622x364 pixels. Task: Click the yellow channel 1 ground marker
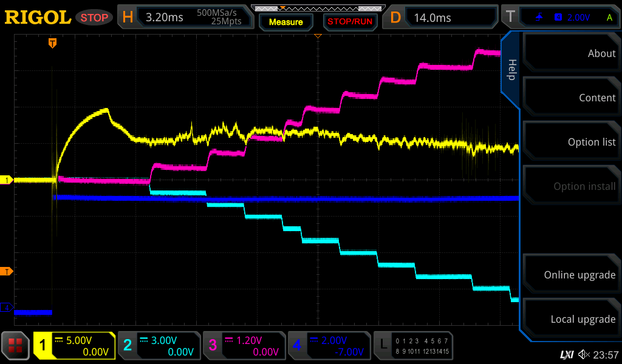pos(7,180)
